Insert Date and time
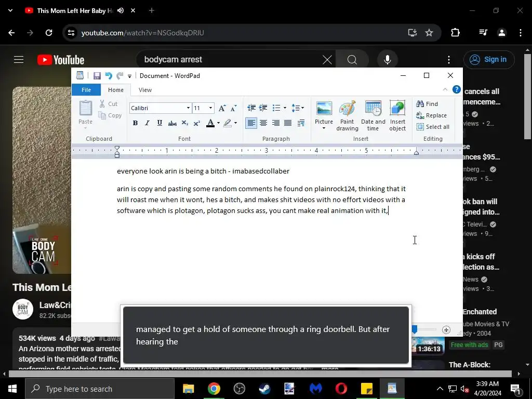This screenshot has height=399, width=532. pos(373,116)
